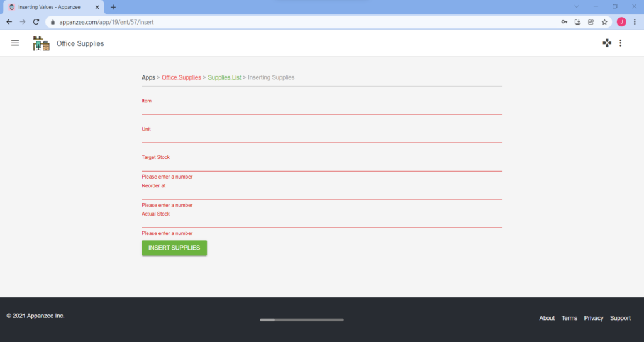Click the Inserting Supplies breadcrumb text

click(x=271, y=77)
